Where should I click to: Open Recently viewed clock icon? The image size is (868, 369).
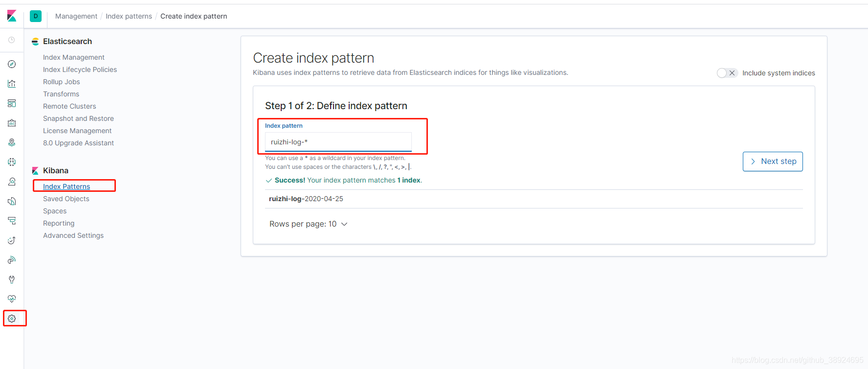coord(12,40)
